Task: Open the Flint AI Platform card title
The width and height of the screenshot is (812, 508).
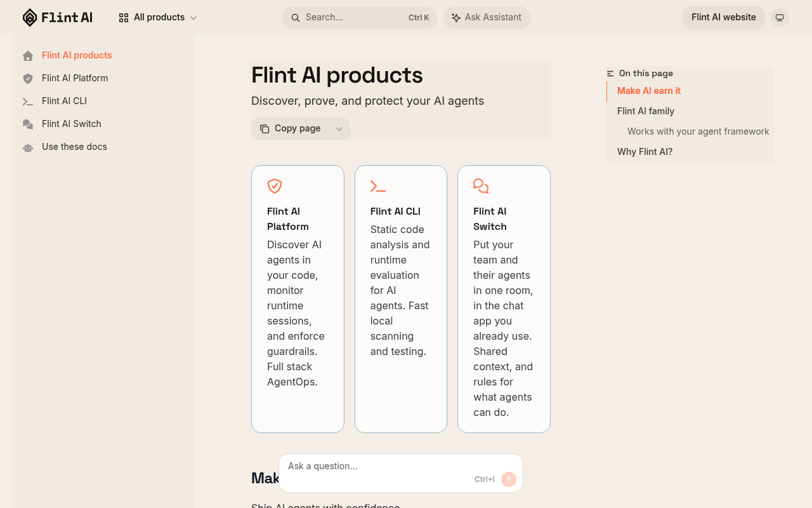Action: [x=288, y=219]
